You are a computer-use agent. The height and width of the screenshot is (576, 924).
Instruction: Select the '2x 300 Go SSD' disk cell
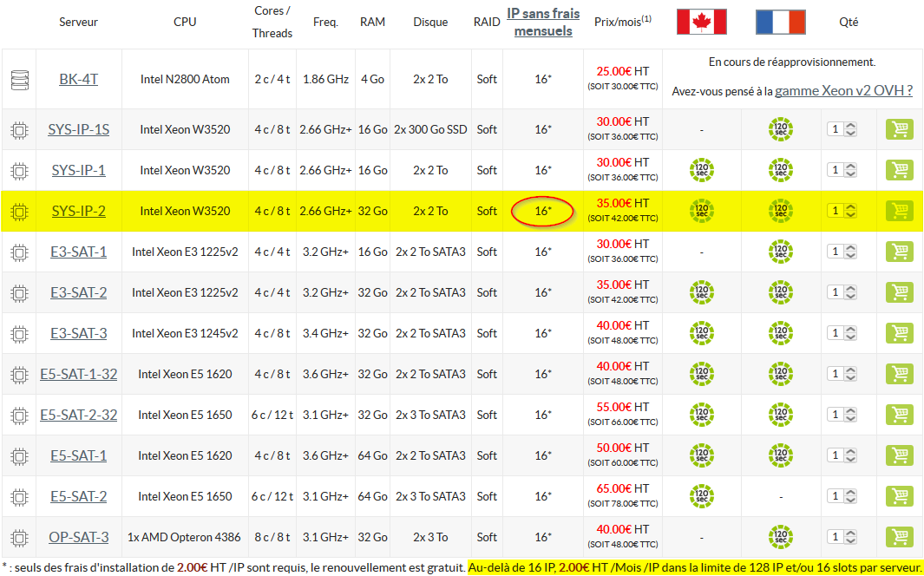pyautogui.click(x=430, y=129)
